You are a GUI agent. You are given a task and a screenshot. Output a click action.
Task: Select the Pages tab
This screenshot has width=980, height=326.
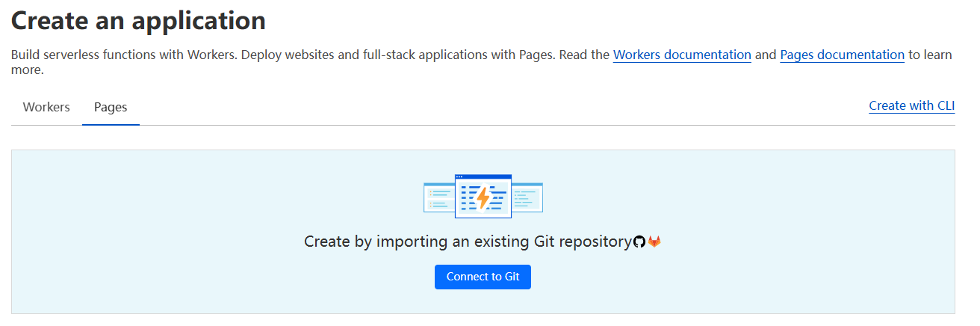click(x=111, y=107)
